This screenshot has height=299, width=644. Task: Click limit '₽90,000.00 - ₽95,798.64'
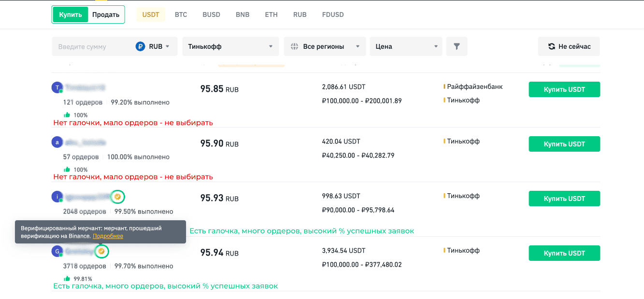(358, 210)
